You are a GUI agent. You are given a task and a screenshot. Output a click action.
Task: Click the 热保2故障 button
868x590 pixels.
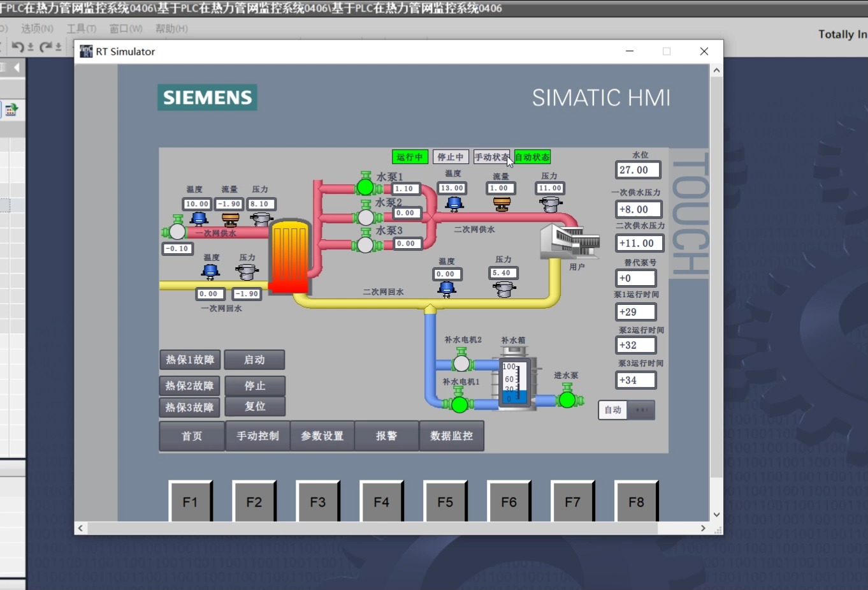coord(190,386)
